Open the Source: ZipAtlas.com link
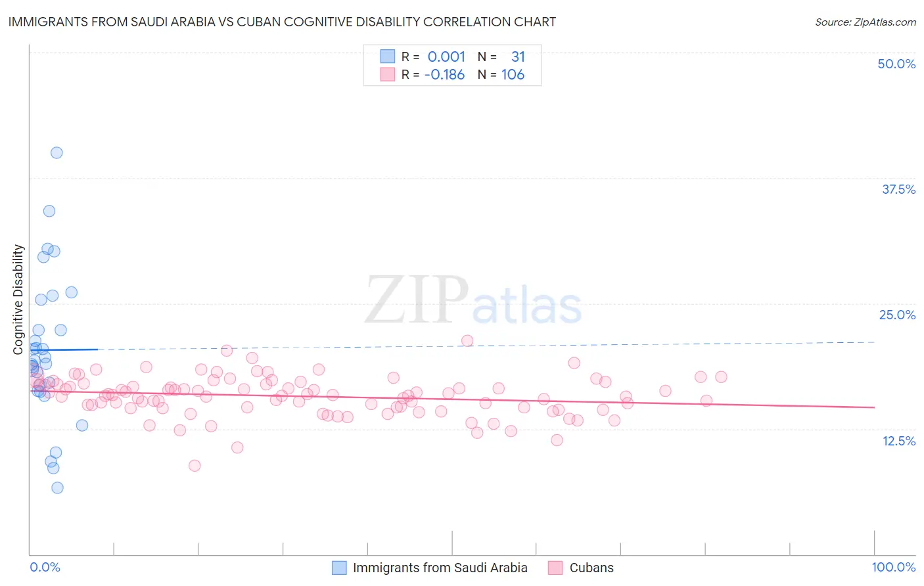Image resolution: width=924 pixels, height=586 pixels. [x=866, y=22]
